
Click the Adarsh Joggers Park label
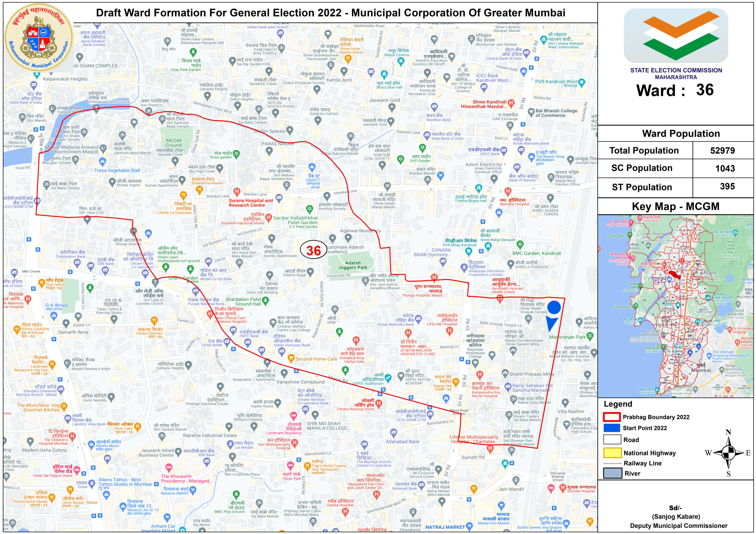[x=352, y=265]
